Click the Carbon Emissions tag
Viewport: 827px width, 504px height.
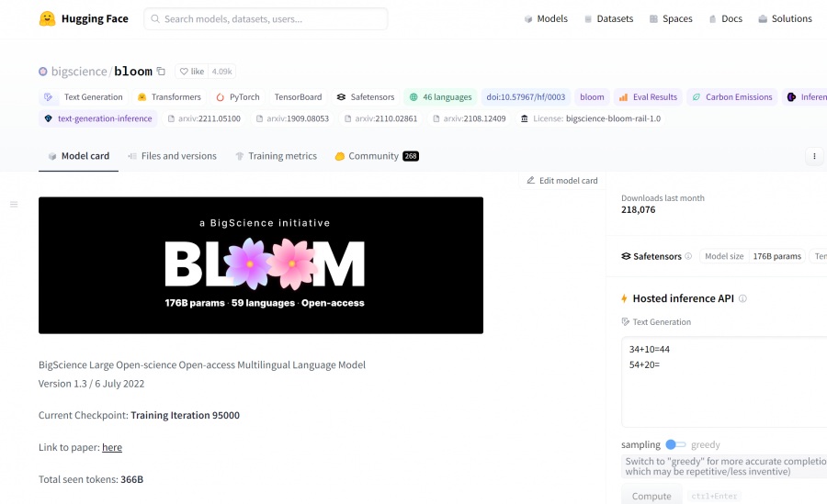pyautogui.click(x=732, y=97)
